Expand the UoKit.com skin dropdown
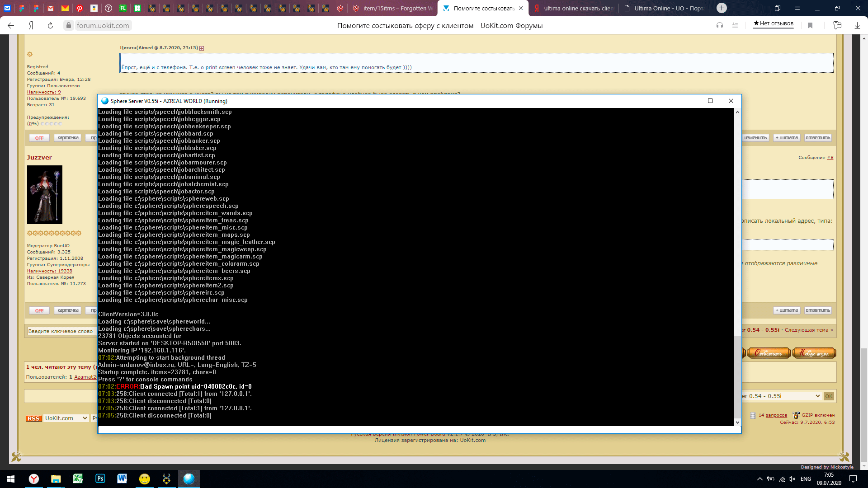 click(x=66, y=418)
